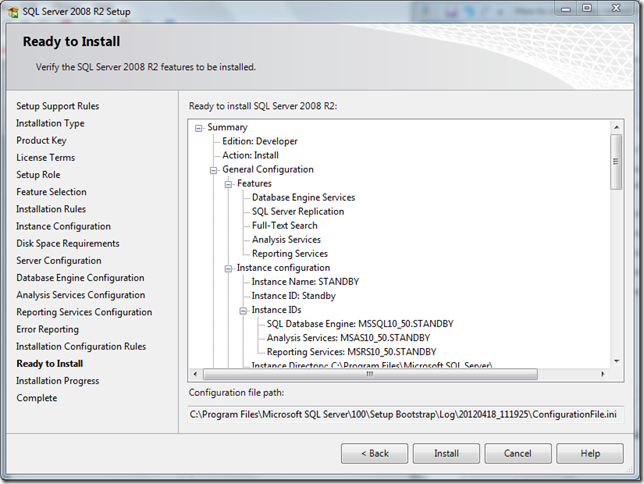Click the Instance ID: Standby row
The height and width of the screenshot is (484, 644).
pos(293,296)
